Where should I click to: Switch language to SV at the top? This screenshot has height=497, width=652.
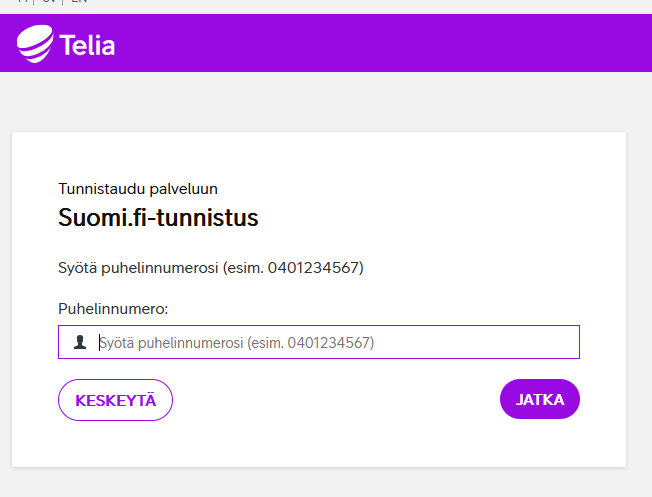[49, 2]
